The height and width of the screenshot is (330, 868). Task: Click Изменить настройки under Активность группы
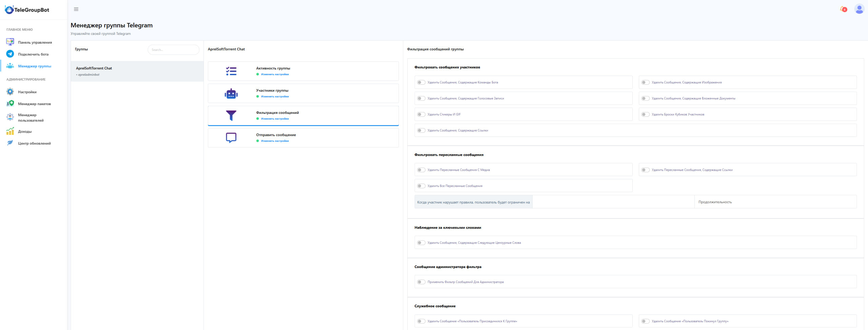(x=275, y=74)
